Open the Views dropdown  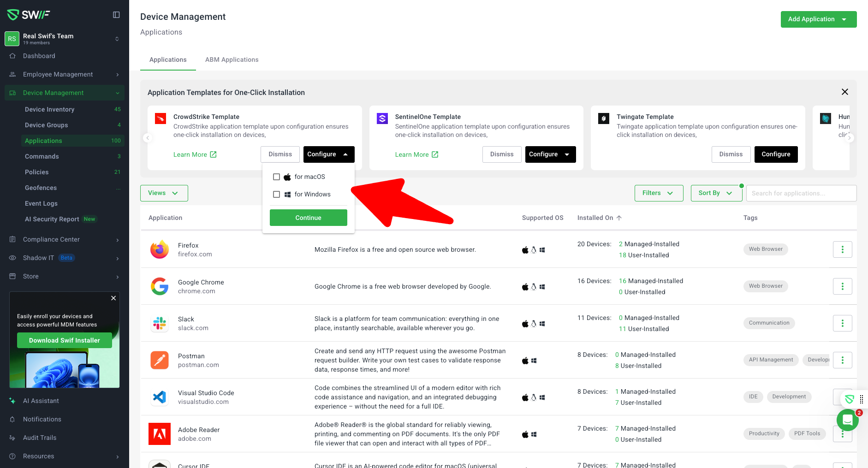(x=164, y=193)
